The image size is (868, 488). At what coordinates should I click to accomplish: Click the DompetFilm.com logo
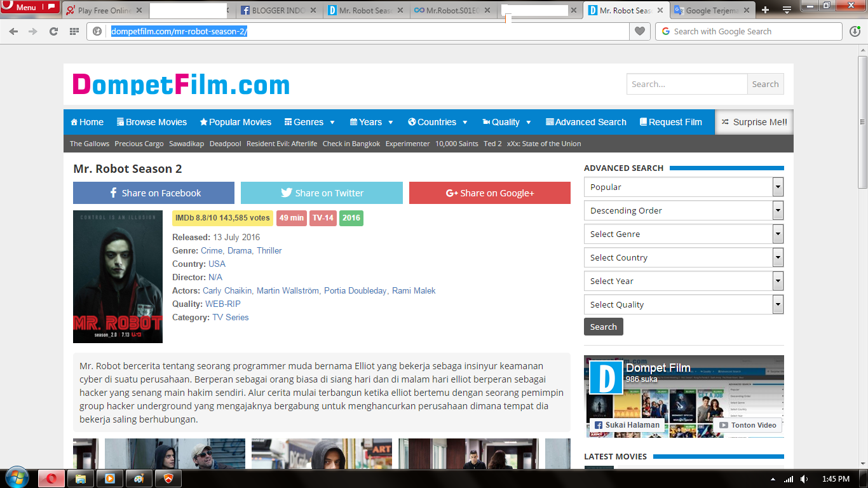tap(181, 85)
